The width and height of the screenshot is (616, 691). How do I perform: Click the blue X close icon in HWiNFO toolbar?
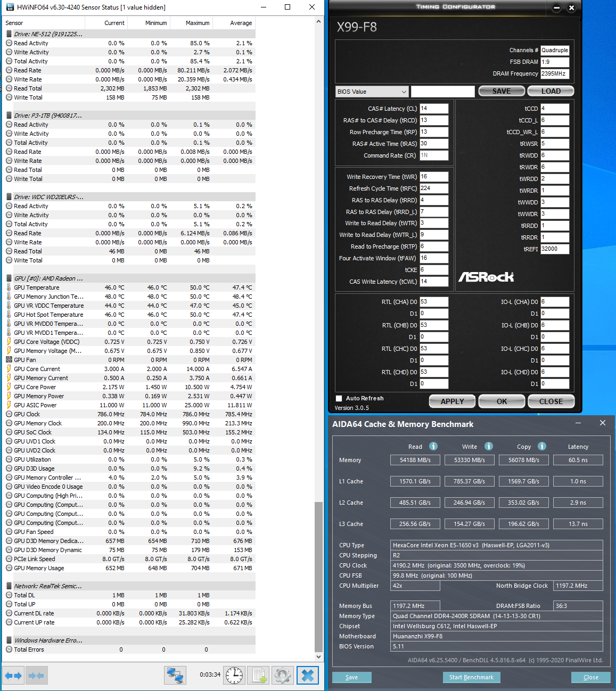point(307,676)
